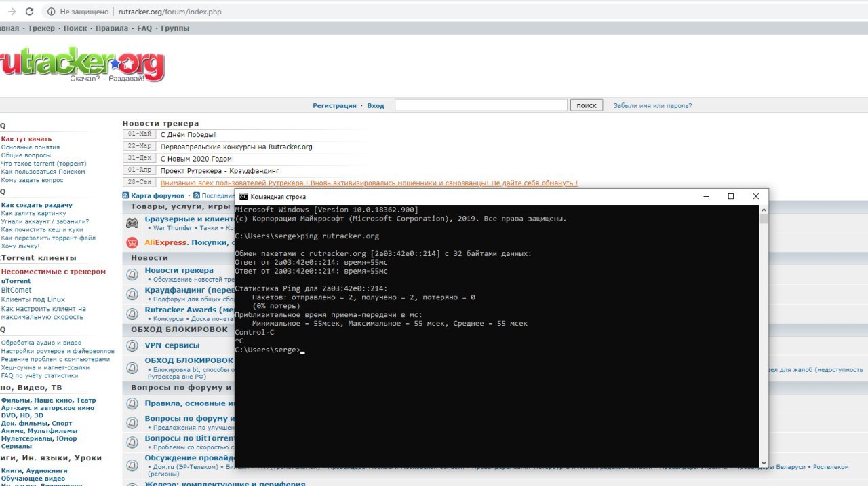The image size is (868, 486).
Task: Open the Новости трекера forum link
Action: tap(179, 270)
